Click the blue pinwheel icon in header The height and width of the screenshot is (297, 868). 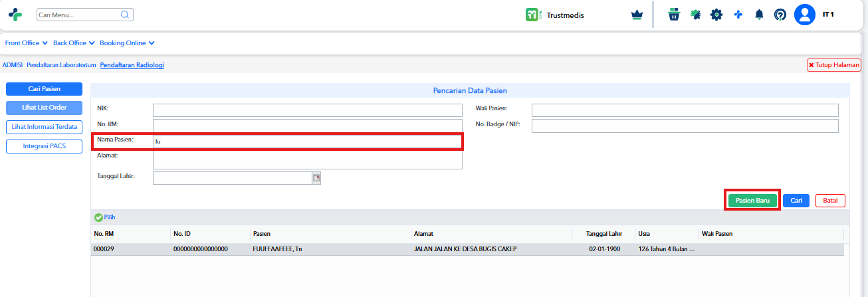[738, 15]
